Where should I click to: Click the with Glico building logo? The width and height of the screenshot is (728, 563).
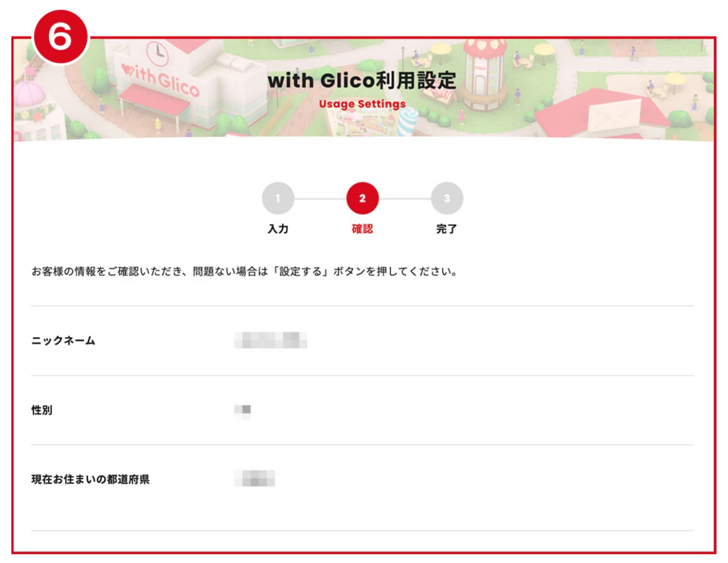pyautogui.click(x=160, y=80)
